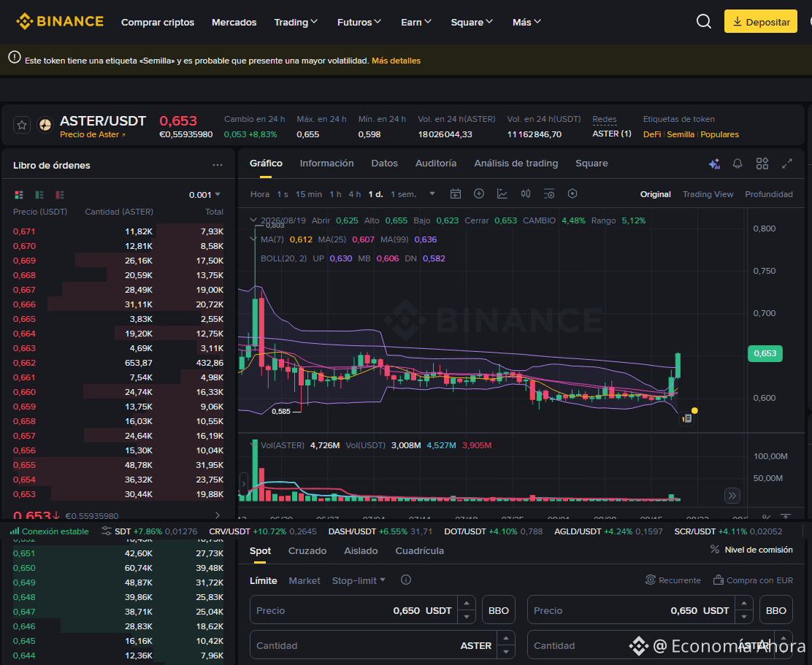Switch to Análisis de trading tab

click(x=516, y=163)
